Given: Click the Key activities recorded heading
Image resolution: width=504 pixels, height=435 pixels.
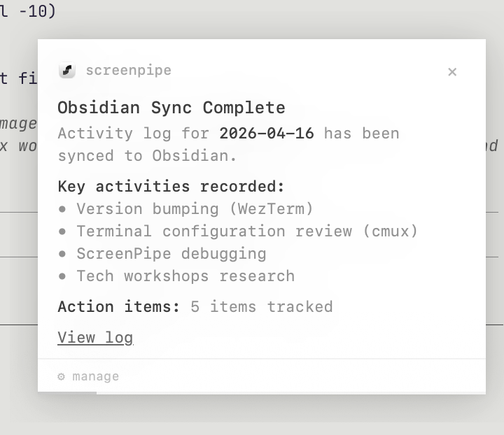Looking at the screenshot, I should [x=171, y=186].
